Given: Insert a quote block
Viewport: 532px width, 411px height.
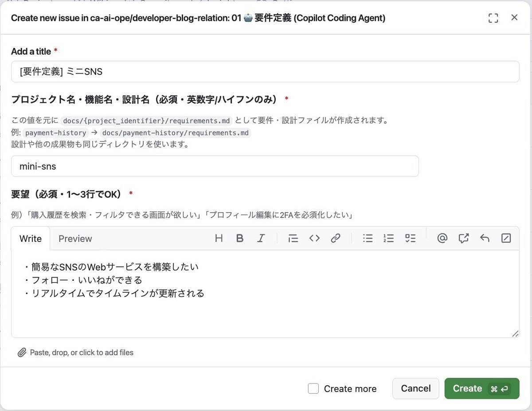Looking at the screenshot, I should pyautogui.click(x=293, y=238).
